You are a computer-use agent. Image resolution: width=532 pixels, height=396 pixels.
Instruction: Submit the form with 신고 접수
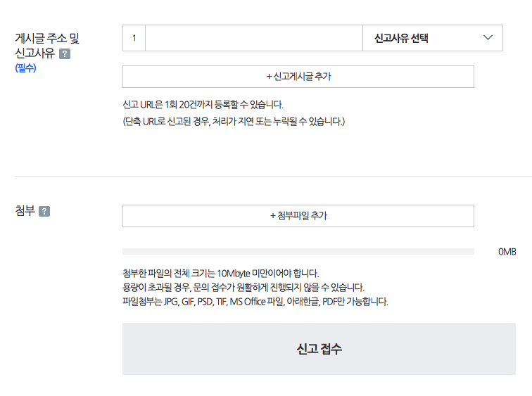click(x=319, y=349)
